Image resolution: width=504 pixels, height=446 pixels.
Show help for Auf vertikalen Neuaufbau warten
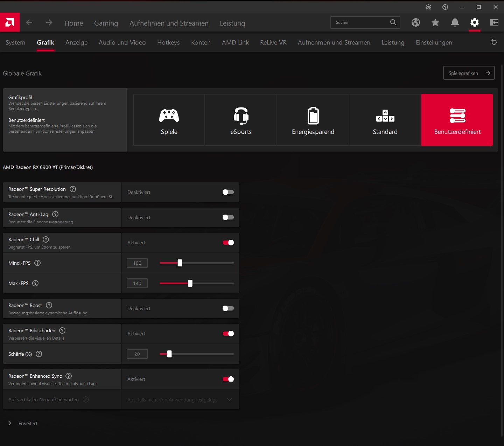tap(86, 399)
